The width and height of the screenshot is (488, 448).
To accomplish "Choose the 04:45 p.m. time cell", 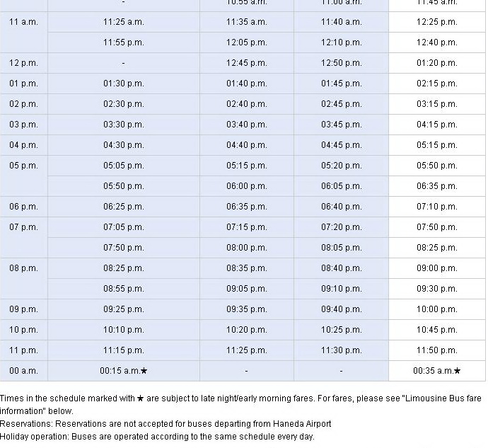I will tap(341, 145).
